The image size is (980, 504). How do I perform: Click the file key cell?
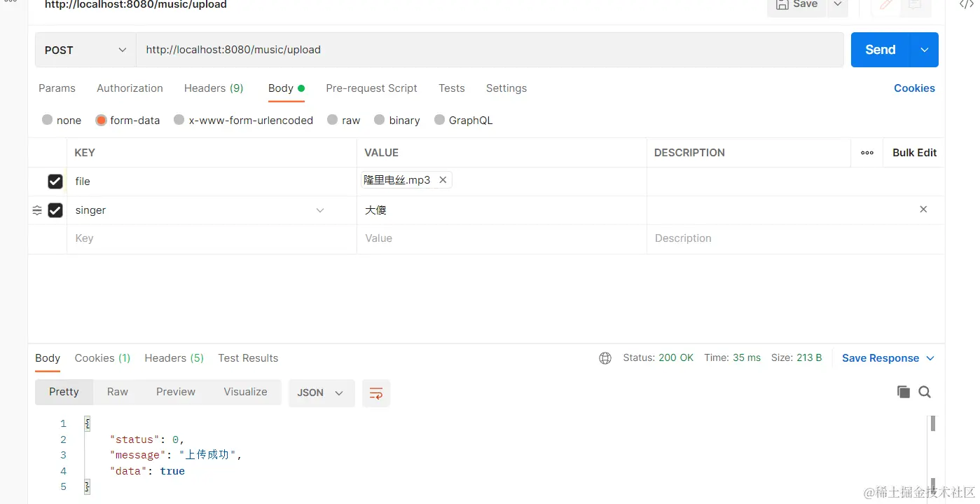pyautogui.click(x=212, y=182)
